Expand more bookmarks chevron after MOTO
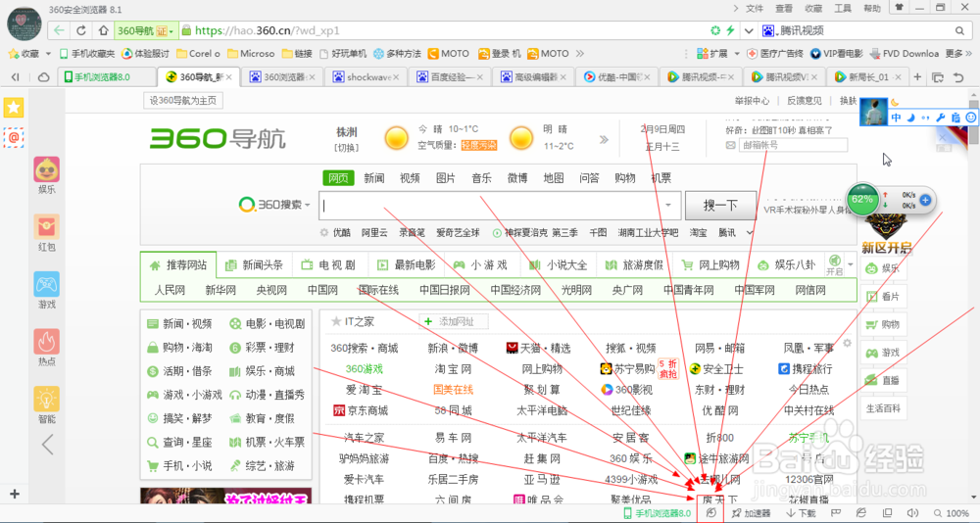This screenshot has height=523, width=980. pyautogui.click(x=580, y=54)
